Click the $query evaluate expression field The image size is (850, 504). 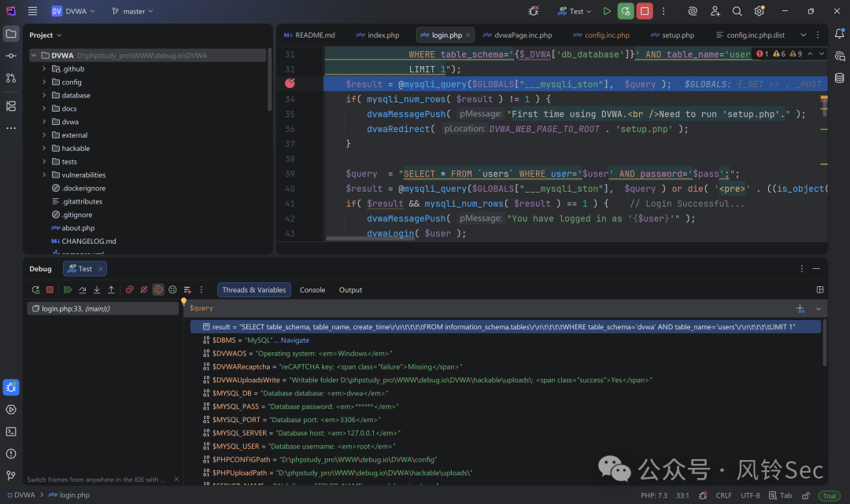(x=488, y=308)
